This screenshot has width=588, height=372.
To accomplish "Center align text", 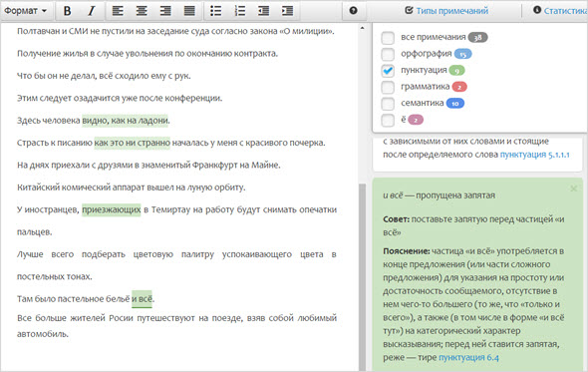I will tap(142, 11).
